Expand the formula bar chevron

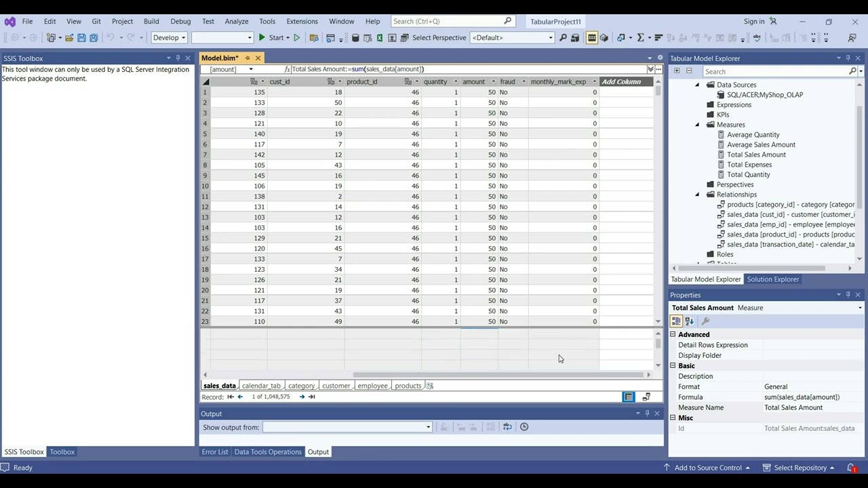650,69
